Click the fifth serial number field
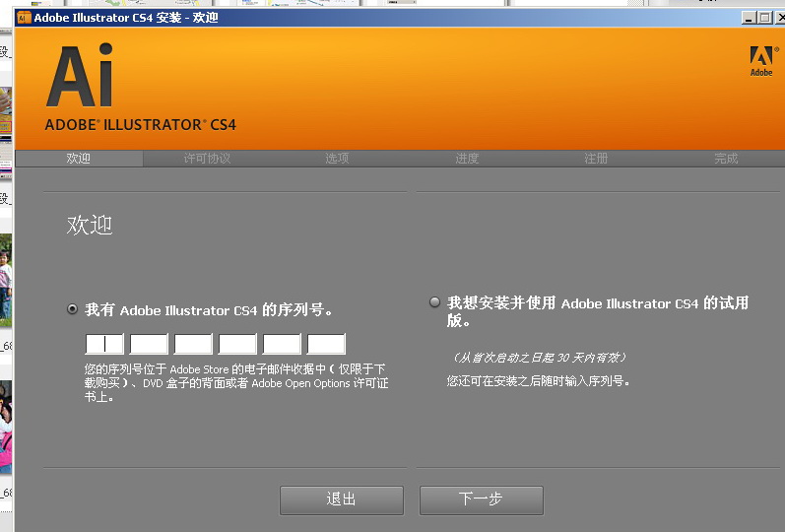The height and width of the screenshot is (532, 785). pyautogui.click(x=282, y=344)
